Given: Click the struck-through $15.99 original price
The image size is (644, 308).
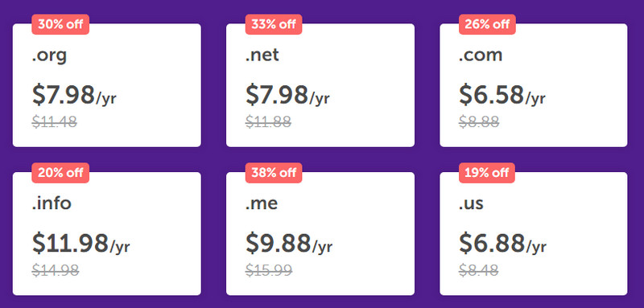Looking at the screenshot, I should coord(269,270).
